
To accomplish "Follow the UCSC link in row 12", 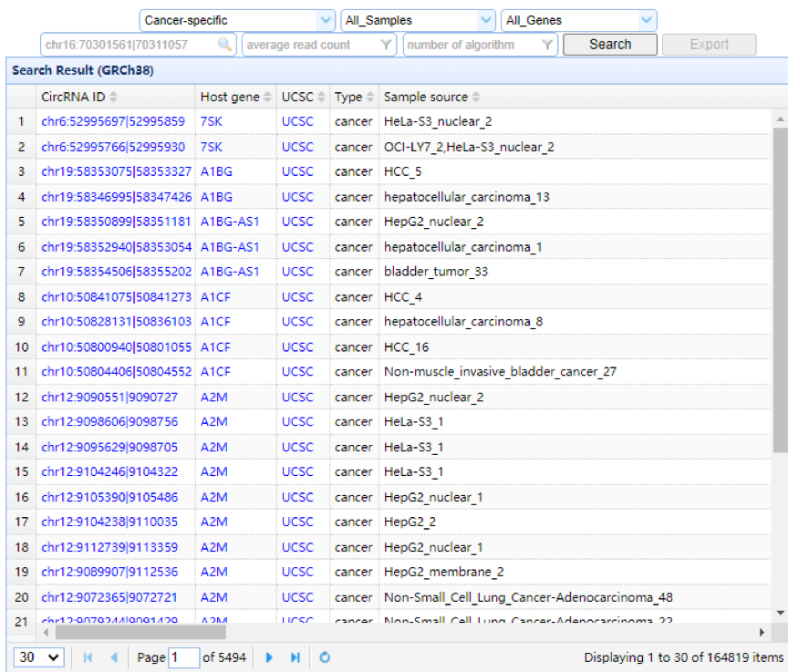I will point(297,398).
